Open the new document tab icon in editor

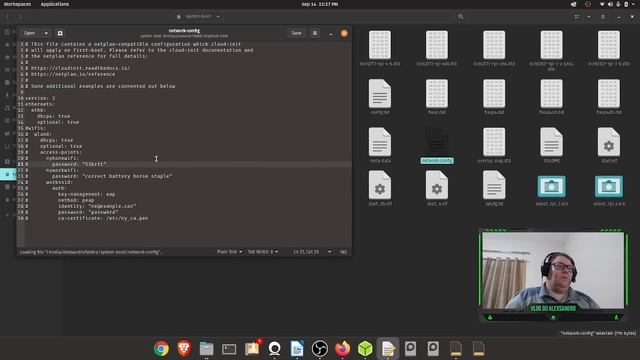click(x=60, y=33)
